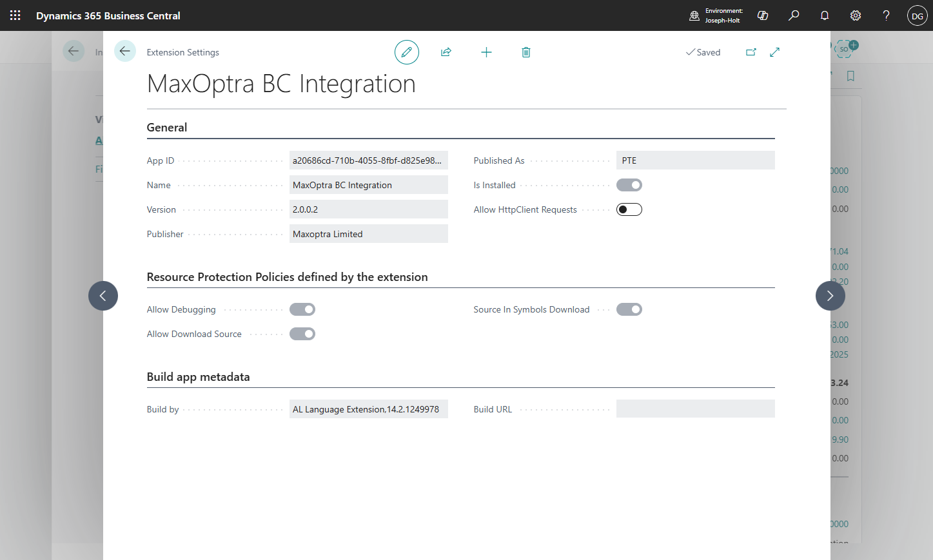
Task: Click the Dynamics 365 Business Central title
Action: tap(108, 15)
